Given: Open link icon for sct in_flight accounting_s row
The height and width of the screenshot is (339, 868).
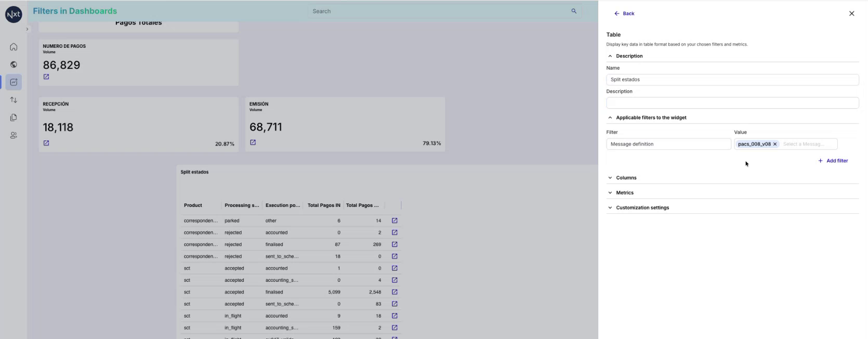Looking at the screenshot, I should pyautogui.click(x=394, y=328).
